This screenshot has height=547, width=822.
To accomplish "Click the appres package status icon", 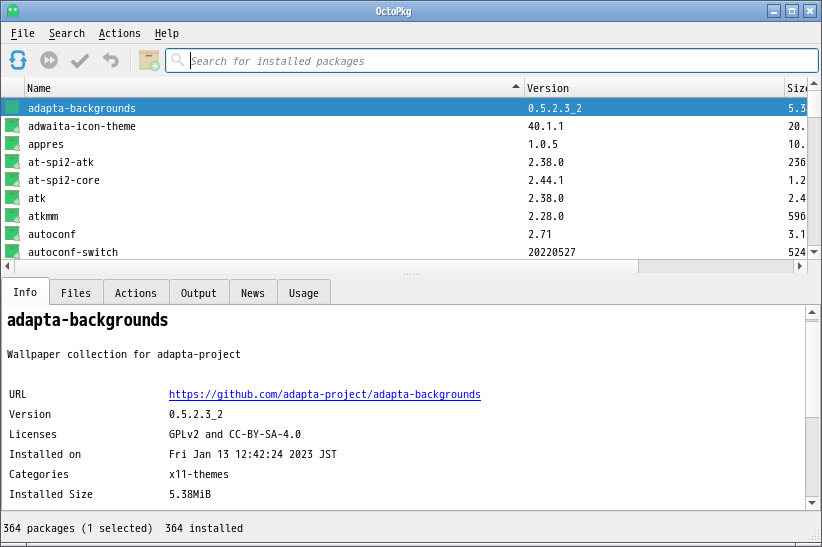I will [12, 144].
